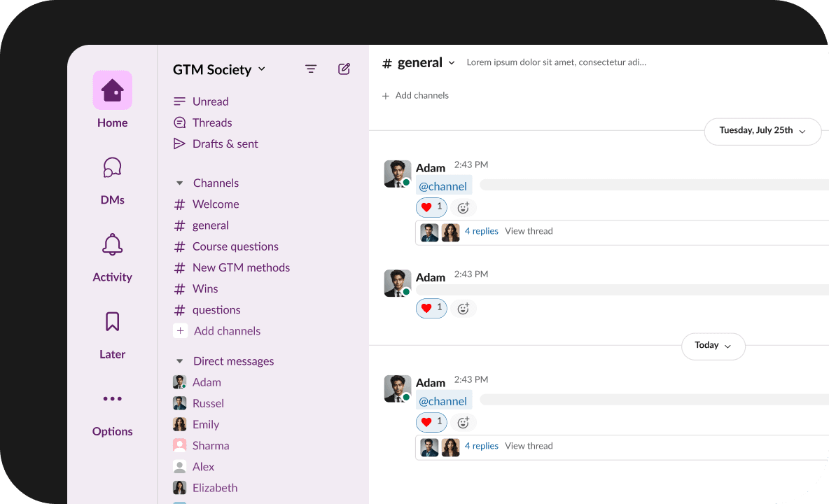Open the Today date dropdown
Viewport: 829px width, 504px height.
713,346
